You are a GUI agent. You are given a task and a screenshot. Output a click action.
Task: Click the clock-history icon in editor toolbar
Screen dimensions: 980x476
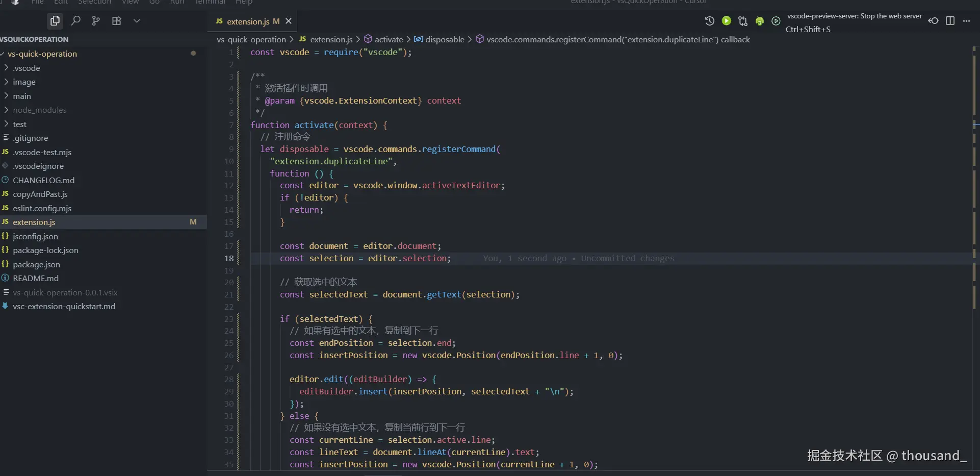709,21
